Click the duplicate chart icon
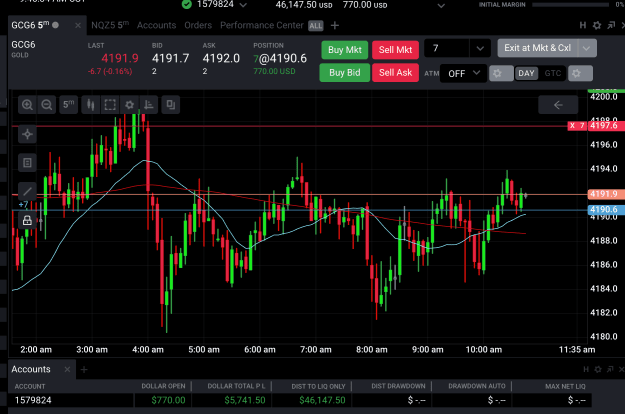 pos(171,105)
